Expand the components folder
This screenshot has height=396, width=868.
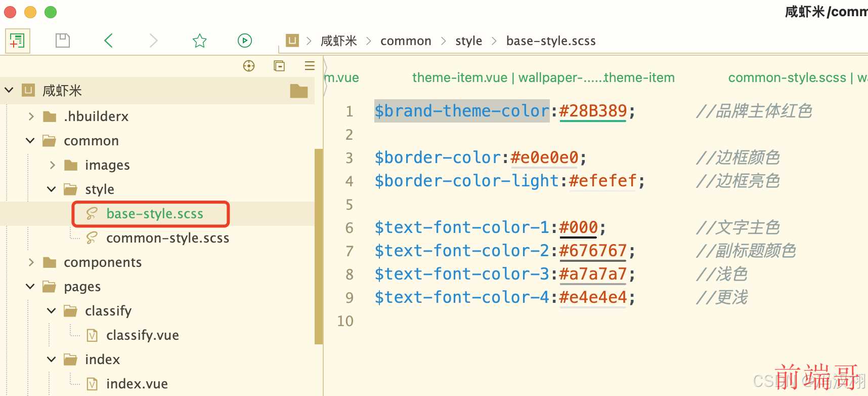pyautogui.click(x=31, y=262)
